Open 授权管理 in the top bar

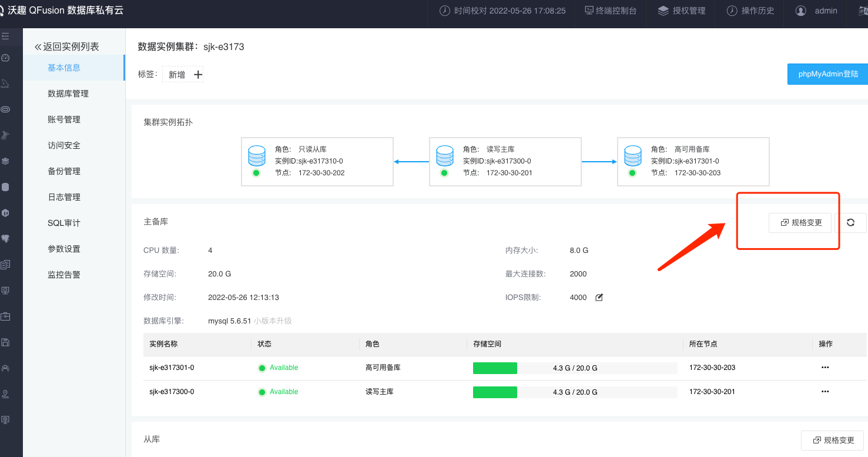tap(682, 11)
